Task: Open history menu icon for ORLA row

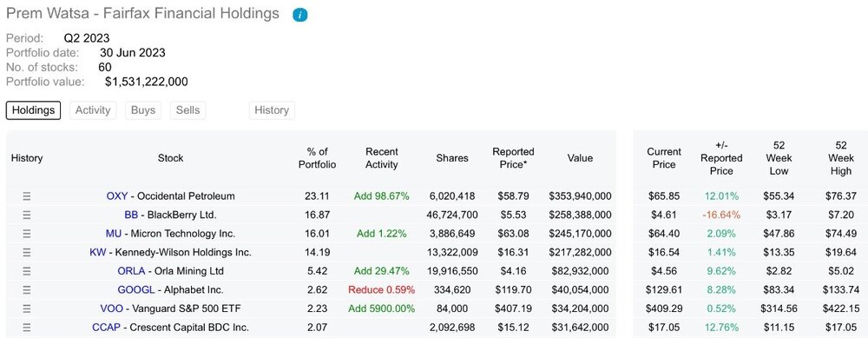Action: pos(27,271)
